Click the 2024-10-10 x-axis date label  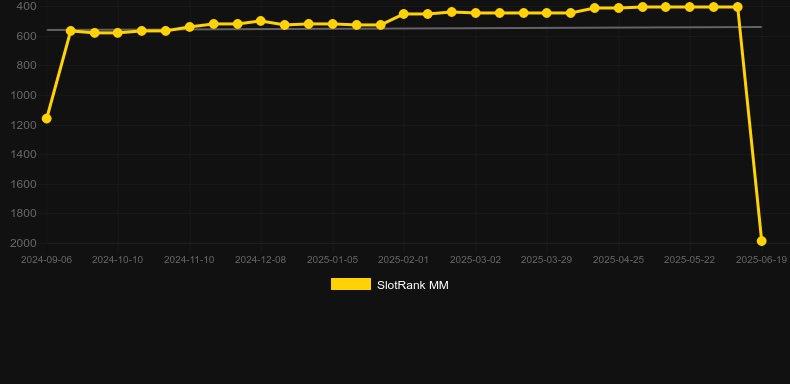117,260
